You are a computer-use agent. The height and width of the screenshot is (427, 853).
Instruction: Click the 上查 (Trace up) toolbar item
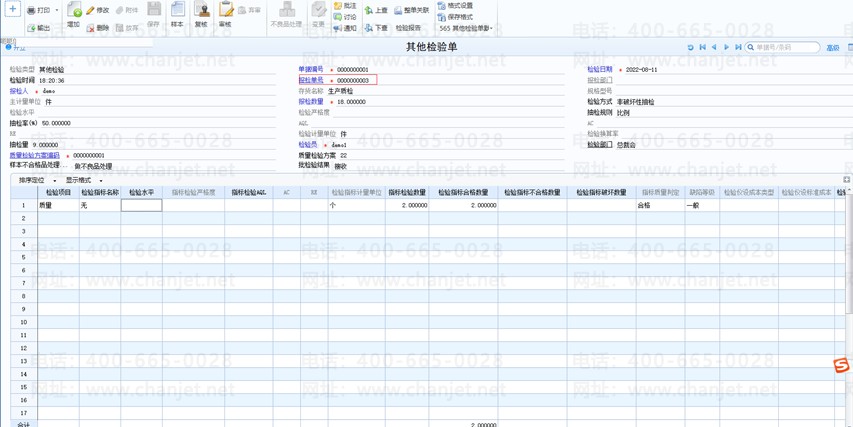point(376,10)
